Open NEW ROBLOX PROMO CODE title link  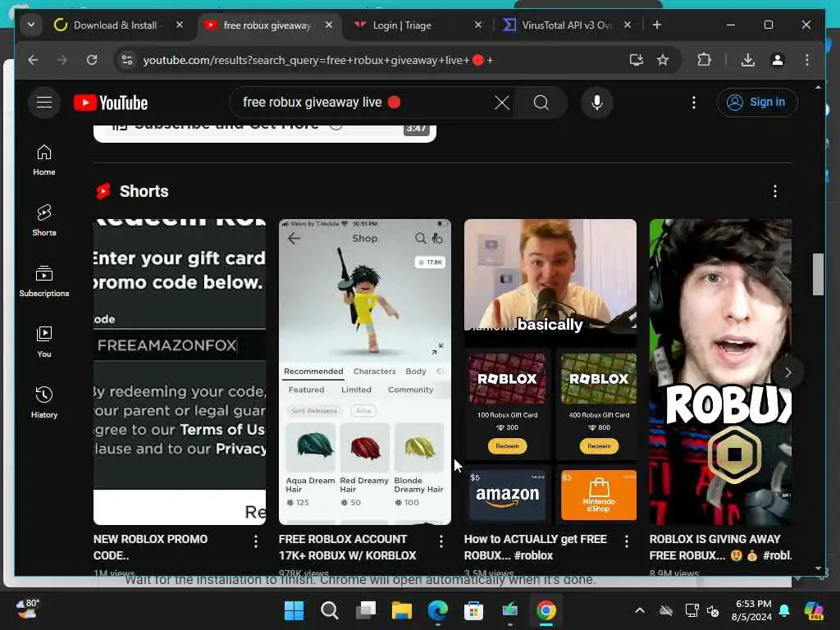coord(150,547)
